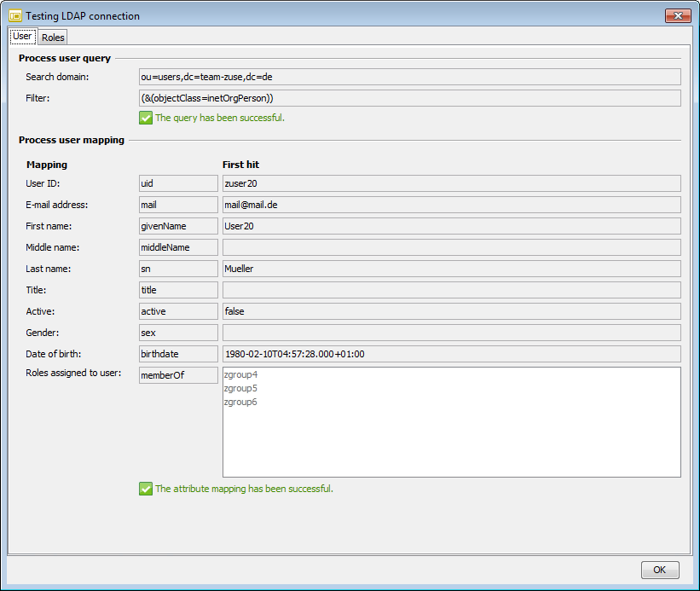Click the birthdate mapping field
The width and height of the screenshot is (700, 591).
177,353
